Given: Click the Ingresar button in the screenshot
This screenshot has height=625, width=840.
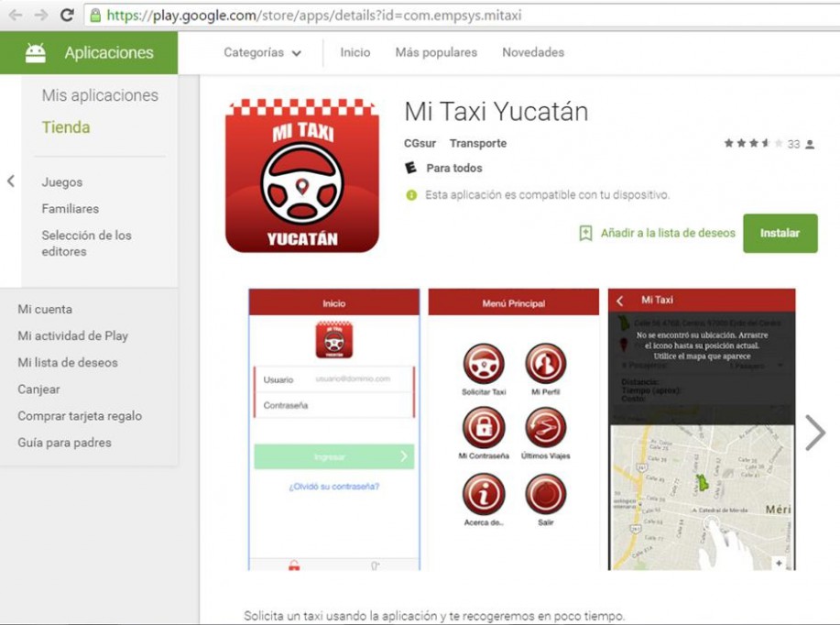Looking at the screenshot, I should pyautogui.click(x=333, y=456).
